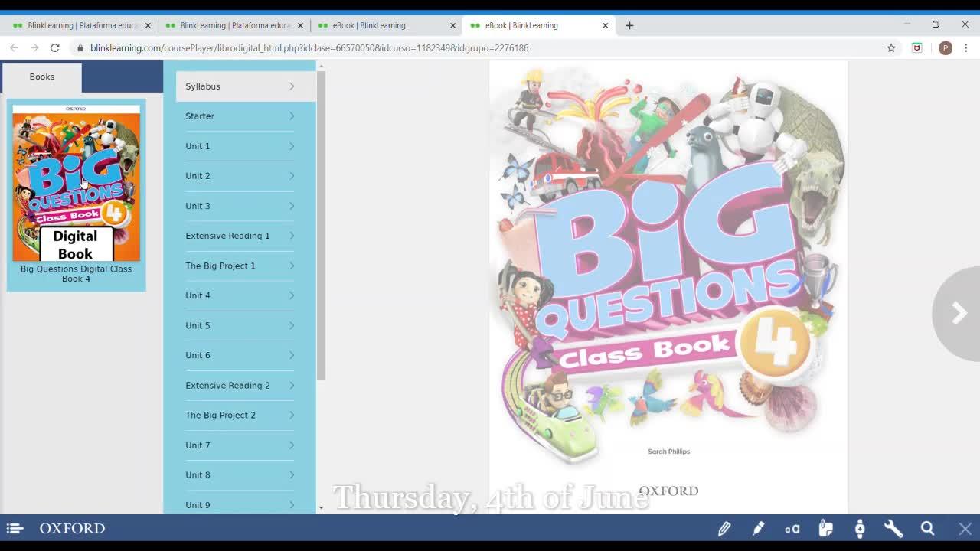Select the highlighter marker tool
The width and height of the screenshot is (980, 551).
pos(758,528)
